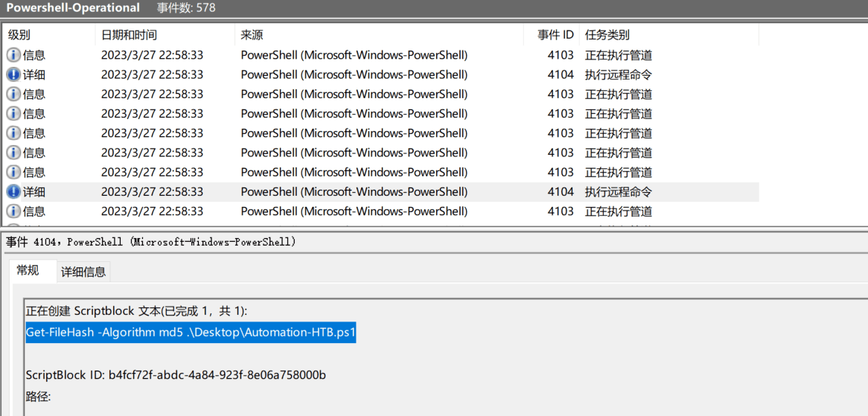Image resolution: width=868 pixels, height=416 pixels.
Task: Click the 详细 icon of the highlighted 4104 row
Action: (13, 192)
